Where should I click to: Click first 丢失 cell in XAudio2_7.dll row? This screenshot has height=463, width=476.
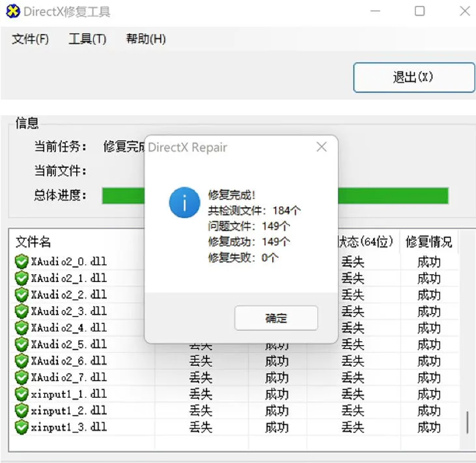(x=201, y=378)
